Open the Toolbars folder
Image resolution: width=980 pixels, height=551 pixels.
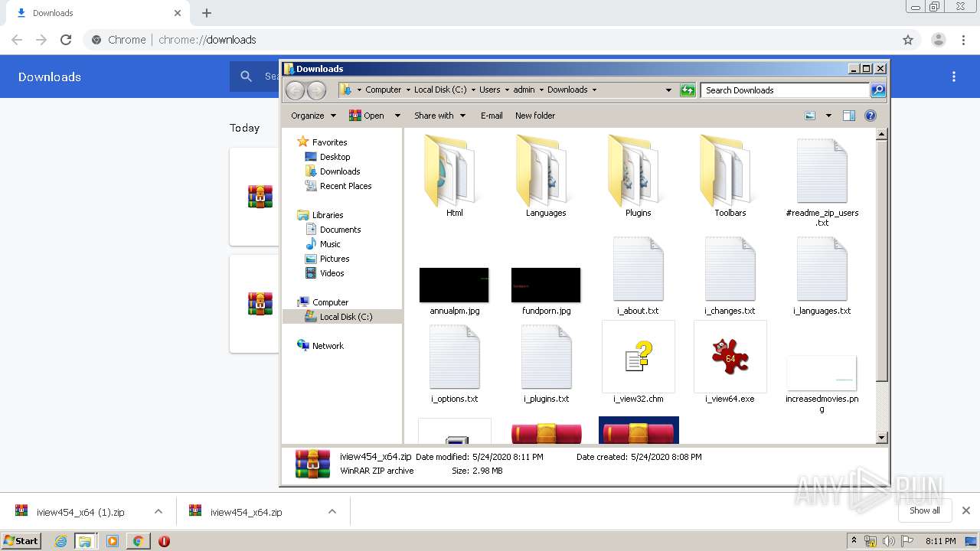click(x=730, y=177)
